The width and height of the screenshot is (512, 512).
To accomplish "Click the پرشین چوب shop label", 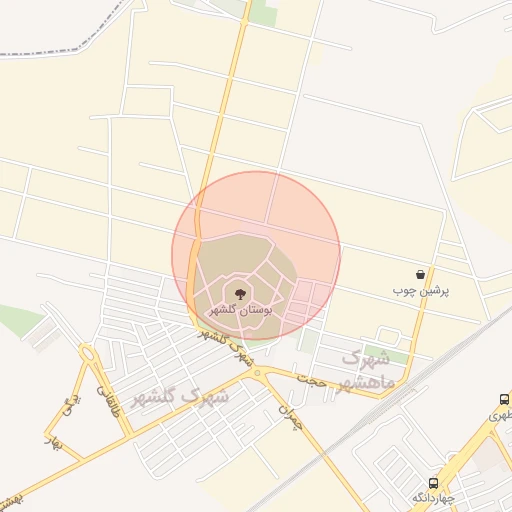I will (x=421, y=291).
